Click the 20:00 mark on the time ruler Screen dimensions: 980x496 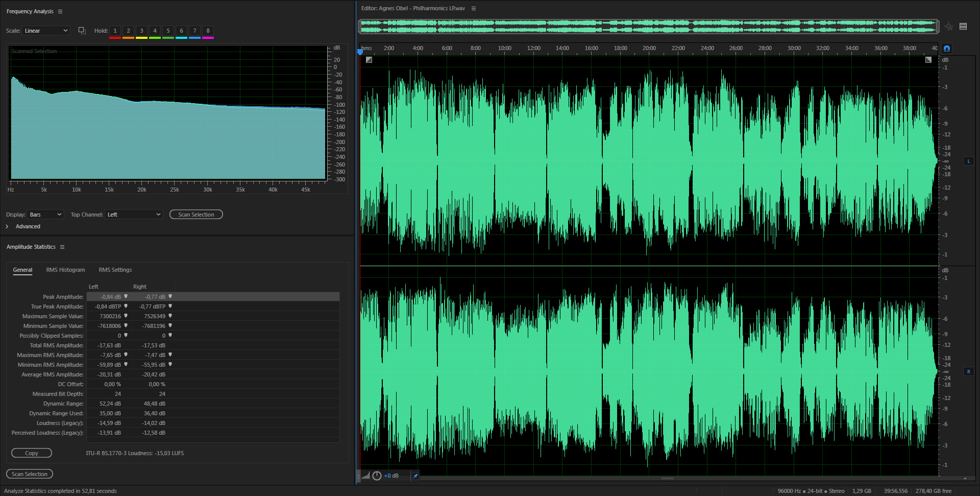click(649, 48)
